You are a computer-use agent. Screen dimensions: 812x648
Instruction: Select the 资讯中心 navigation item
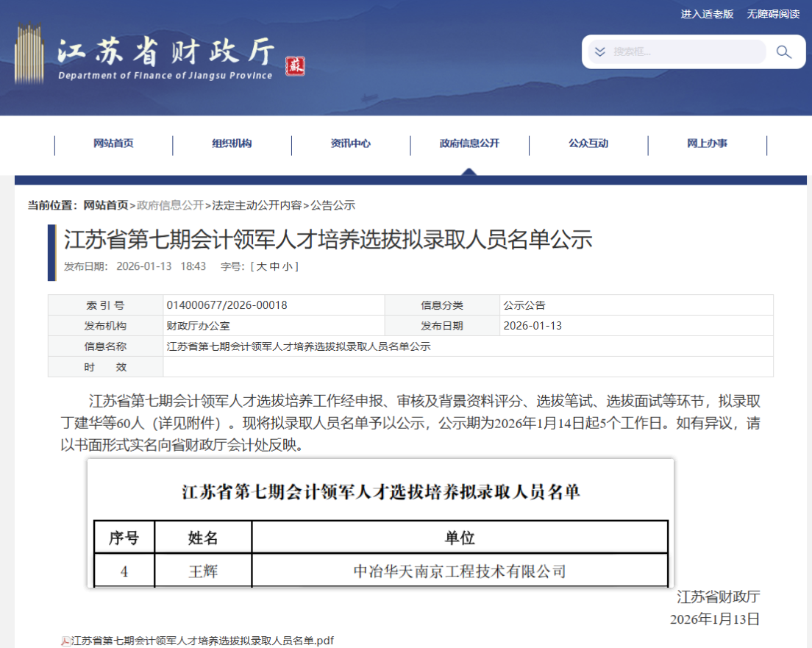tap(350, 143)
